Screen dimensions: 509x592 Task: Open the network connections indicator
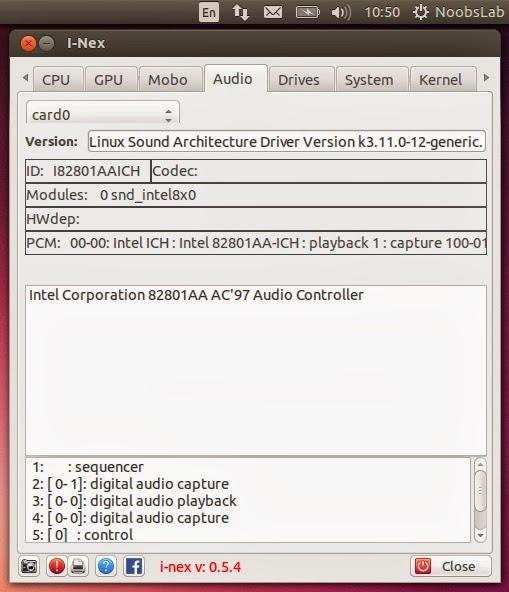pyautogui.click(x=241, y=12)
